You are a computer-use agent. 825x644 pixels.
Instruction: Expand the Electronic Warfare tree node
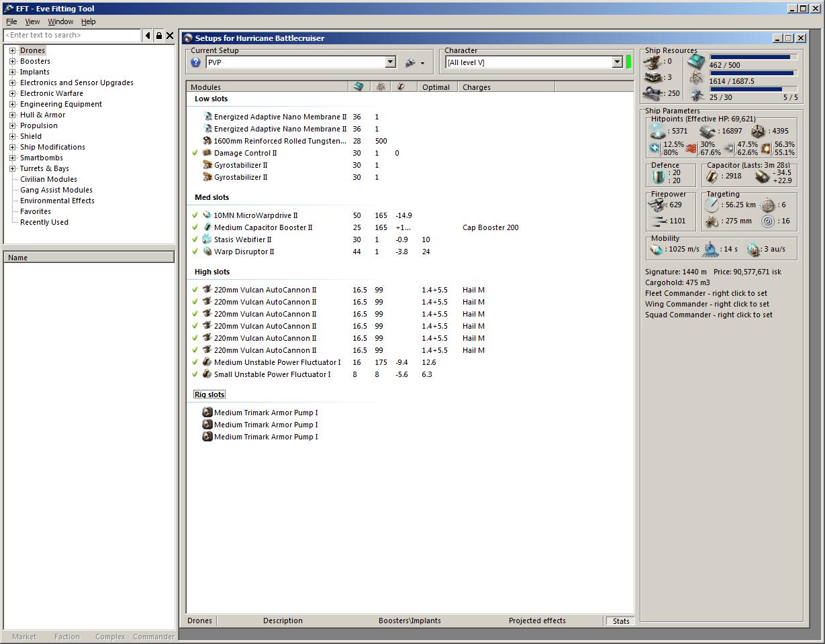tap(12, 93)
